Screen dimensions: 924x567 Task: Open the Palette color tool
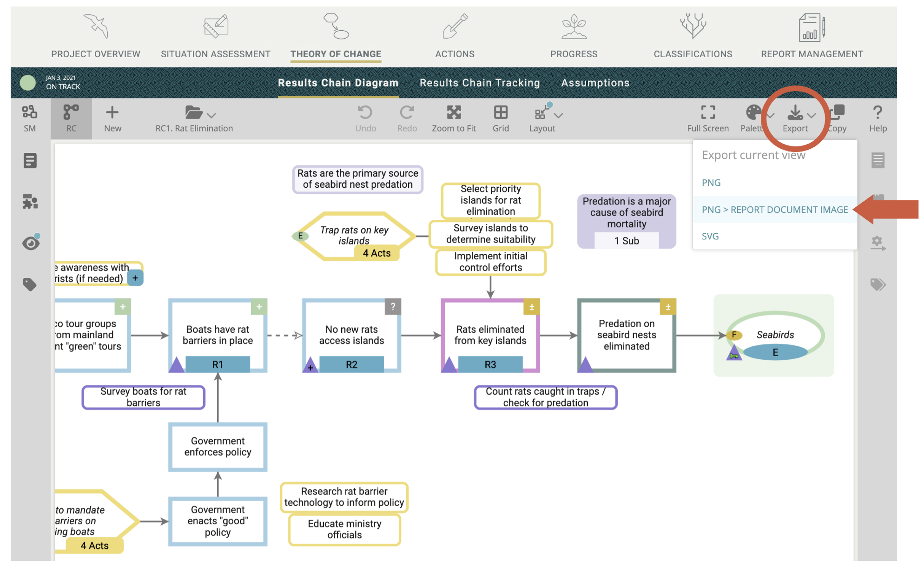(753, 112)
